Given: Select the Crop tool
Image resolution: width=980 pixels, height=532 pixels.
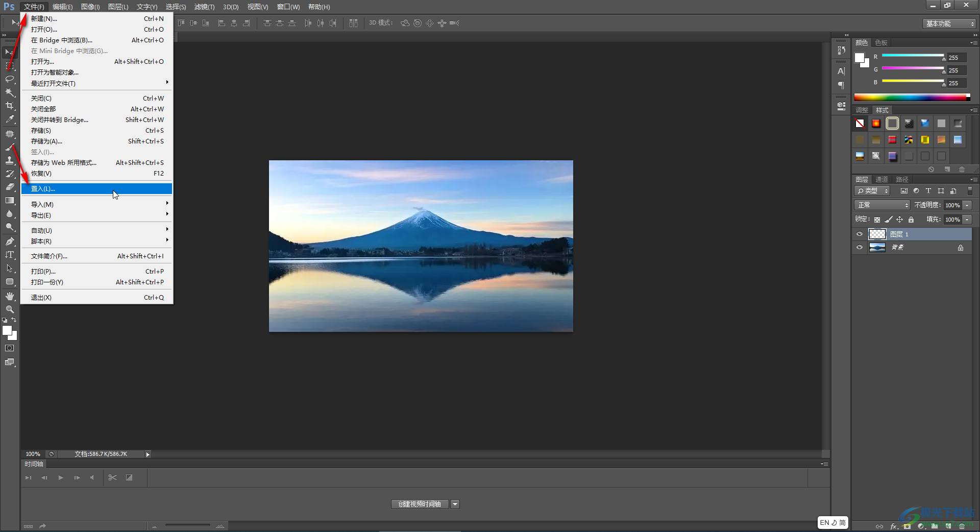Looking at the screenshot, I should click(x=9, y=106).
